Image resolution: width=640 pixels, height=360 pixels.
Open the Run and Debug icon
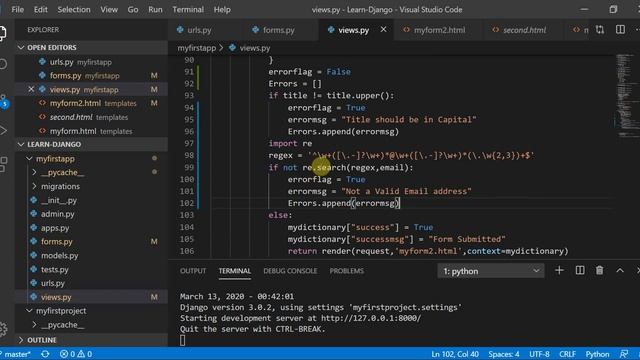coord(3,131)
